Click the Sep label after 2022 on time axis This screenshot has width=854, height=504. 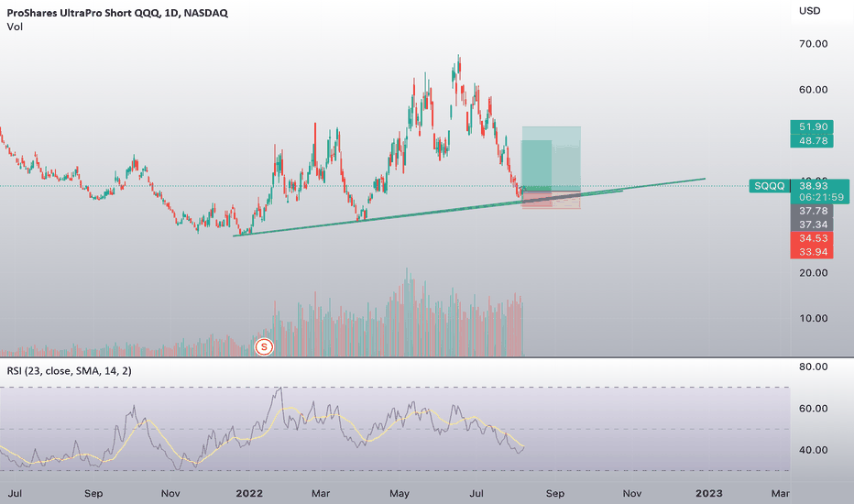(555, 494)
